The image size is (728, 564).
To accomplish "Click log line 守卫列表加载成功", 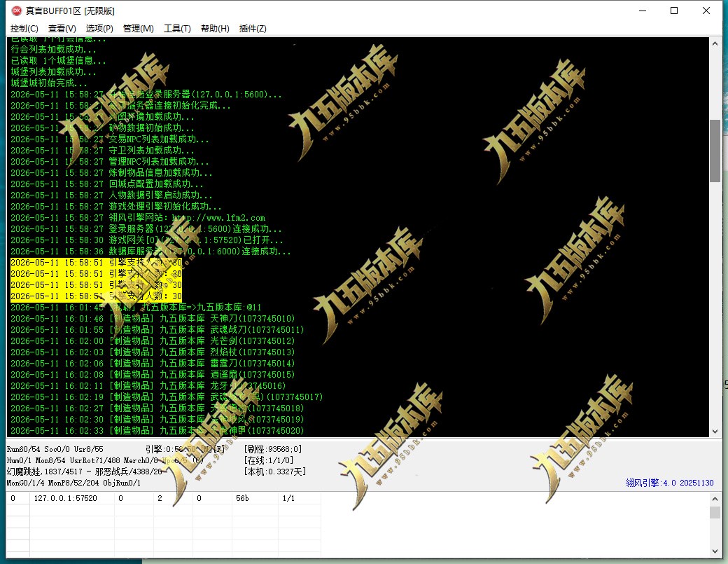I will (102, 151).
